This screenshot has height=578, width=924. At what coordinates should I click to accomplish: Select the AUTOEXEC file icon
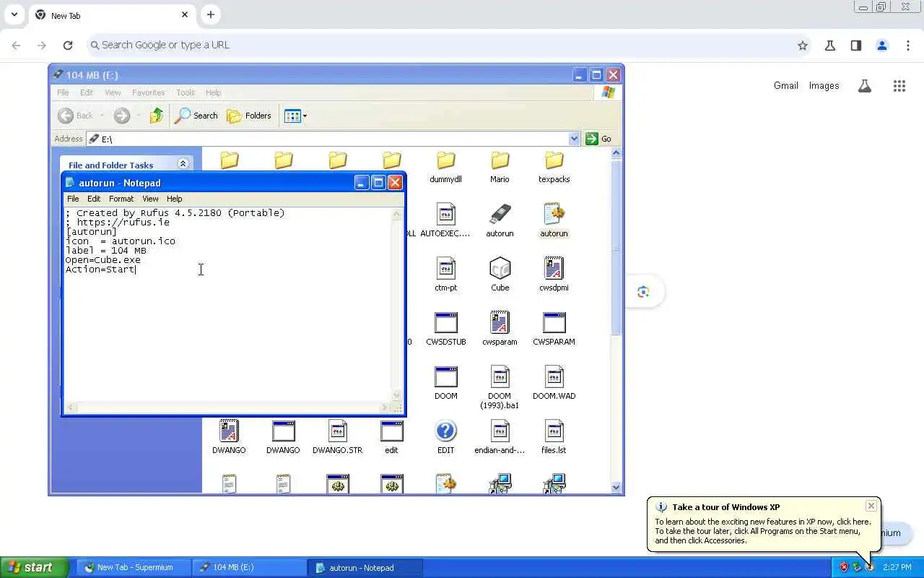coord(445,220)
